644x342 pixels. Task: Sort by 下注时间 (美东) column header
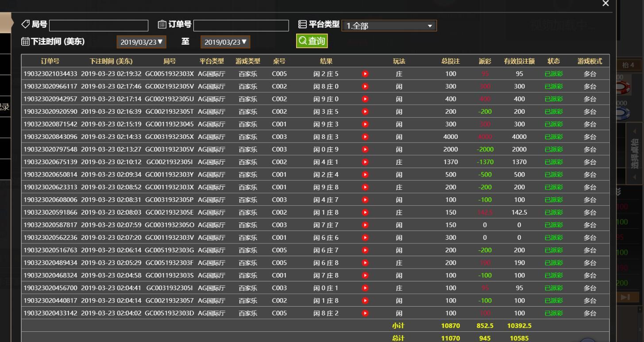pos(111,61)
